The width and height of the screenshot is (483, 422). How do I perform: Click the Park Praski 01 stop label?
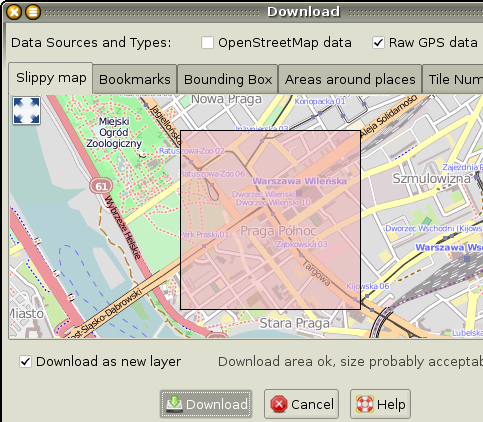[x=205, y=235]
